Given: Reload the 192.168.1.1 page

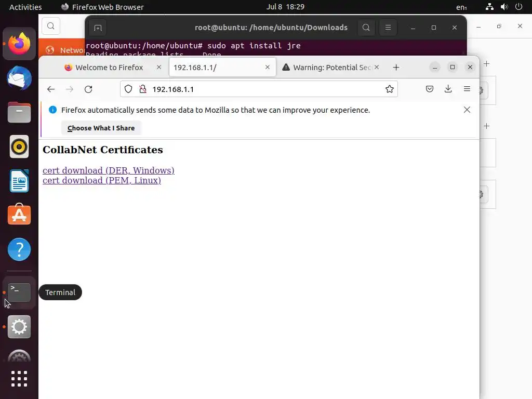Looking at the screenshot, I should pyautogui.click(x=88, y=89).
